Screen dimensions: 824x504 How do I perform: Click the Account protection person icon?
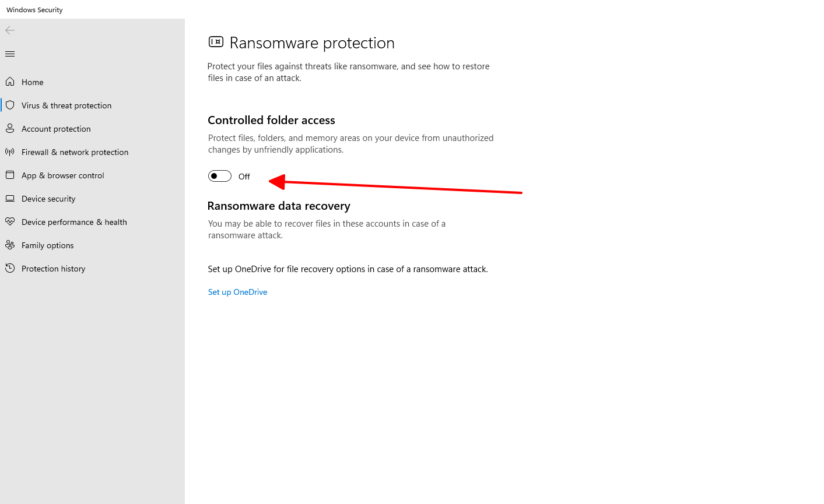(x=10, y=129)
